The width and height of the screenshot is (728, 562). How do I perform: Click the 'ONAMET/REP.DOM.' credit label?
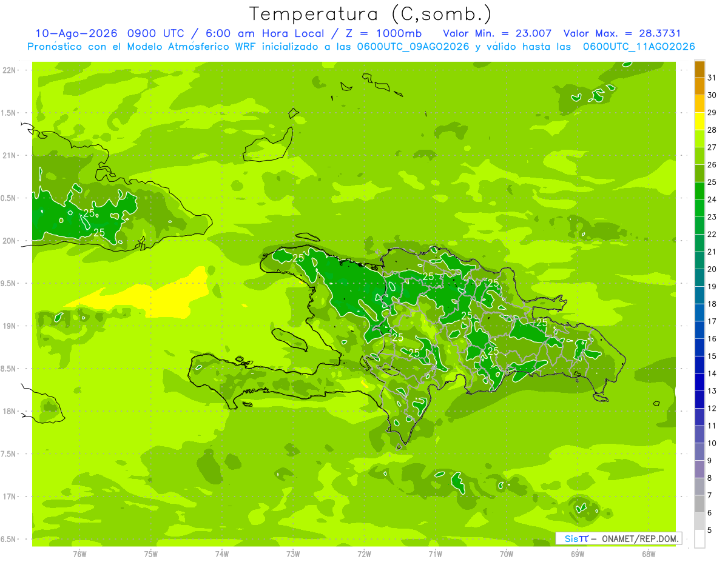coord(641,538)
